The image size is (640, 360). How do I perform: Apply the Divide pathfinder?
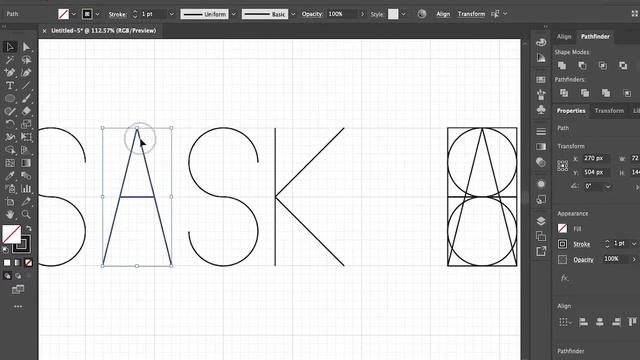[564, 93]
